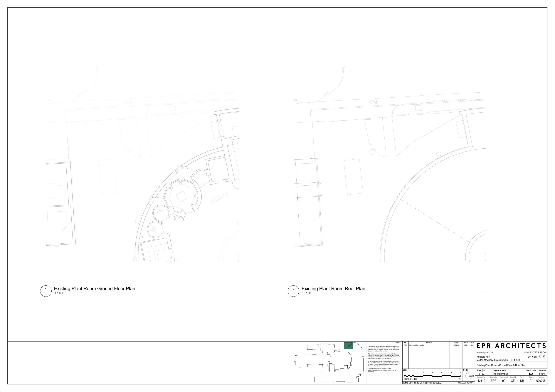The width and height of the screenshot is (555, 392).
Task: Click the P01 revision value in the title block
Action: 542,374
